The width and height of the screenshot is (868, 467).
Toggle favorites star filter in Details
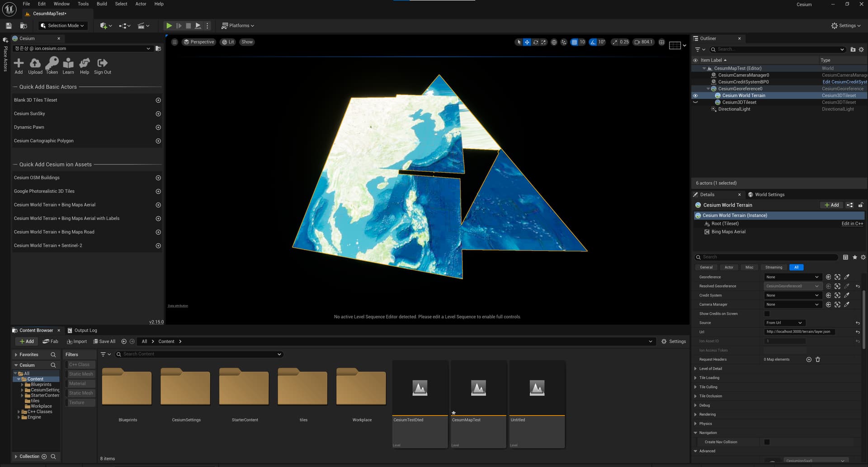click(x=854, y=257)
